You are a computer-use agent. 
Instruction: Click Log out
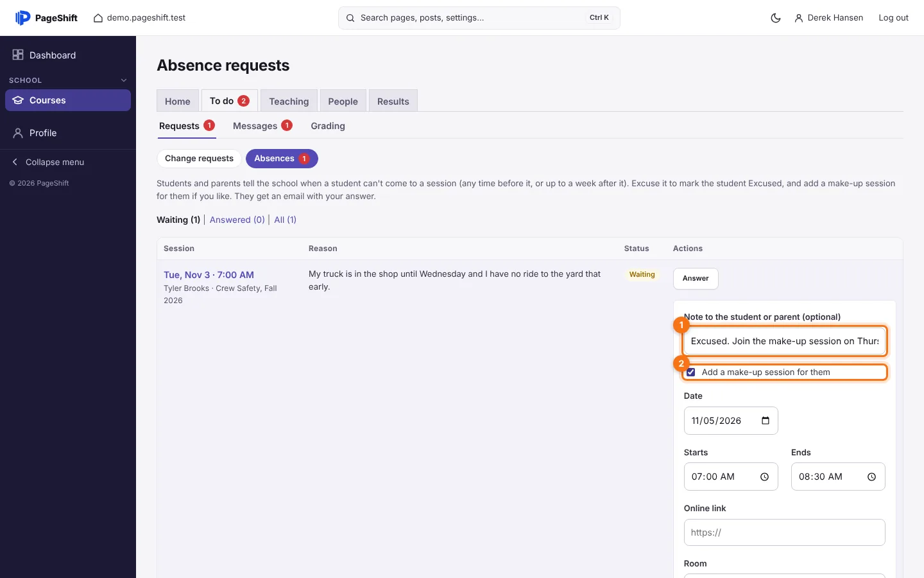pyautogui.click(x=893, y=18)
